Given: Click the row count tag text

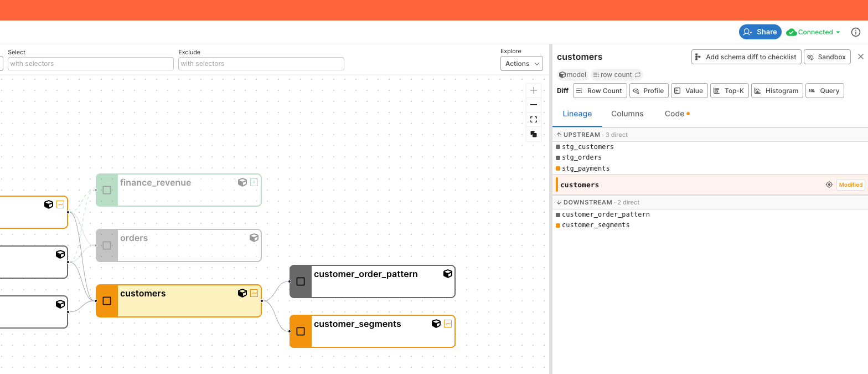Looking at the screenshot, I should [616, 75].
